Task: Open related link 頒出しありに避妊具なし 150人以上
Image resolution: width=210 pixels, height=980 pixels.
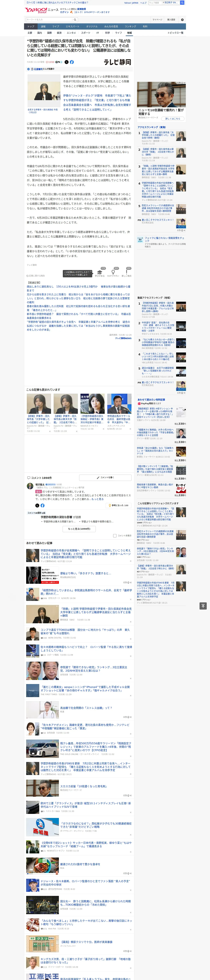Action: (x=78, y=288)
